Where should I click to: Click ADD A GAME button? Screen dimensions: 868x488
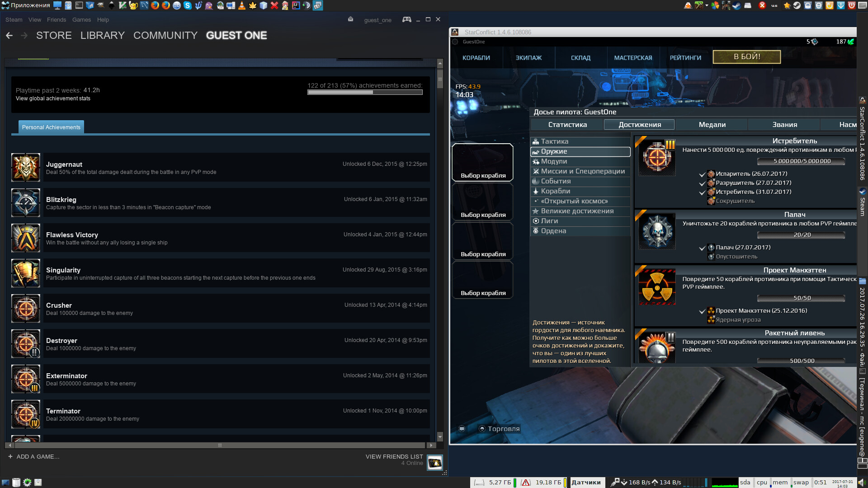pos(34,456)
